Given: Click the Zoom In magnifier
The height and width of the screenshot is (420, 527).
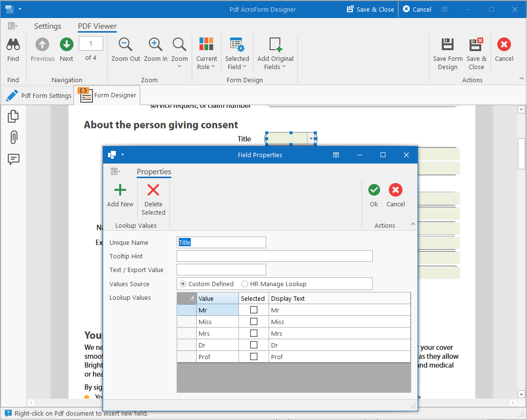Looking at the screenshot, I should pyautogui.click(x=156, y=44).
